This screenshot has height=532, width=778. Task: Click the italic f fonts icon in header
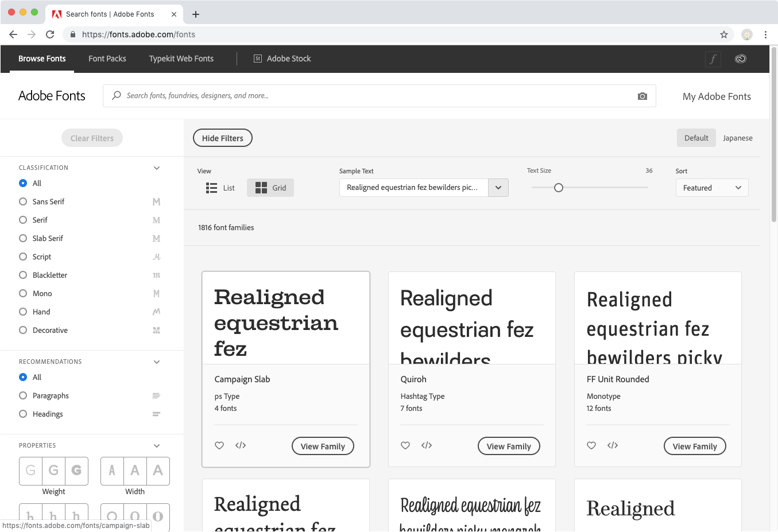pos(713,59)
